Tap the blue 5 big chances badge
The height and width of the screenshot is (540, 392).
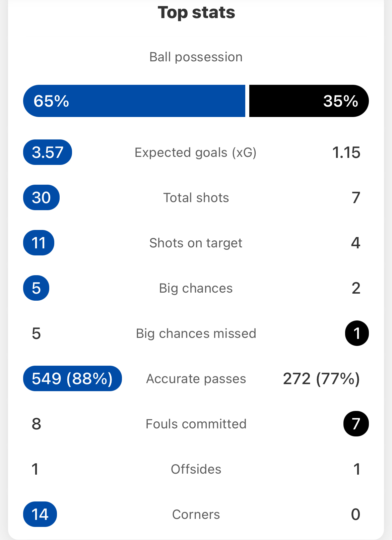[36, 288]
